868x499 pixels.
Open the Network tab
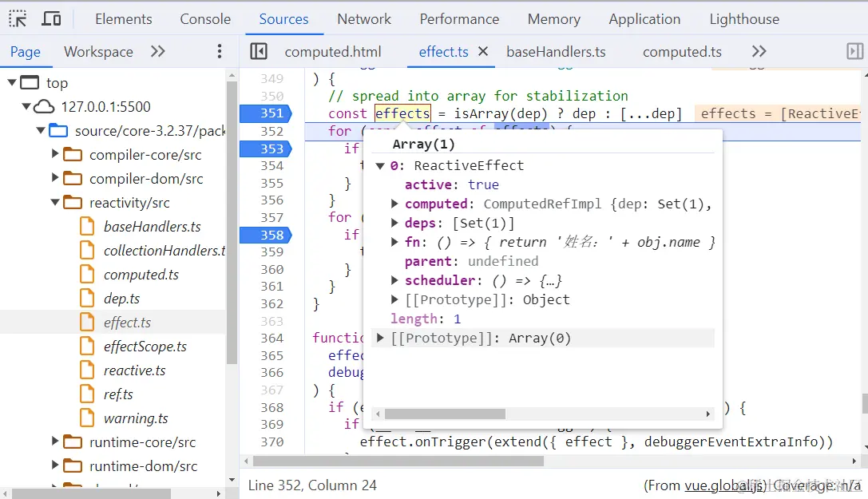coord(364,19)
